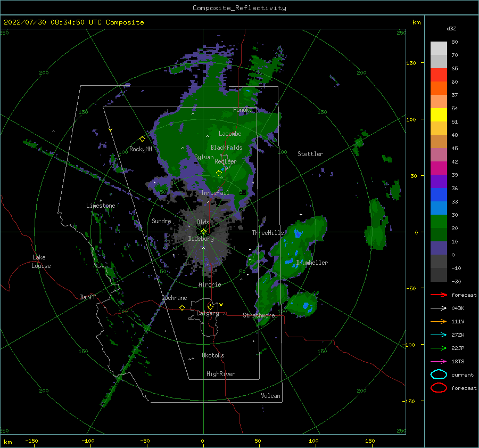Pick the gold 48–51 dBZ legend swatch

(439, 128)
